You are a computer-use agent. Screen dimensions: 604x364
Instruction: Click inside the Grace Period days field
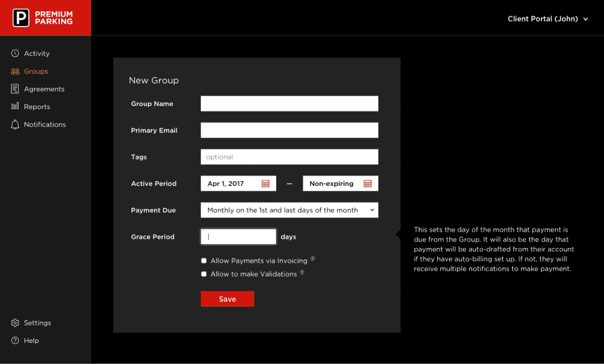[x=238, y=236]
